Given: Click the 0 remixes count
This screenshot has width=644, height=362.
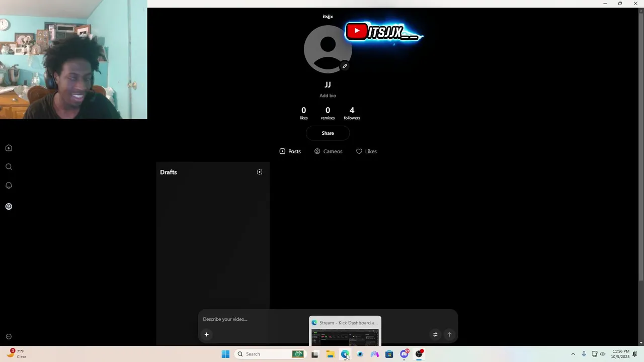Looking at the screenshot, I should (328, 113).
